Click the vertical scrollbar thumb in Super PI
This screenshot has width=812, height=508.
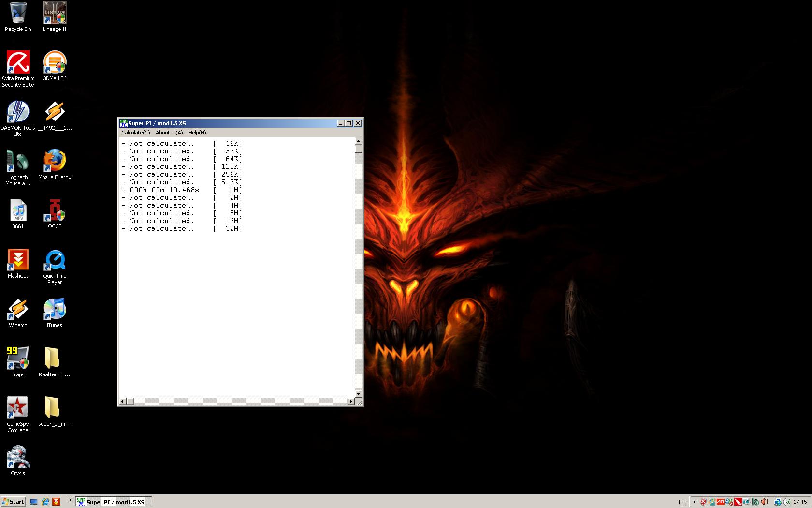pyautogui.click(x=358, y=149)
